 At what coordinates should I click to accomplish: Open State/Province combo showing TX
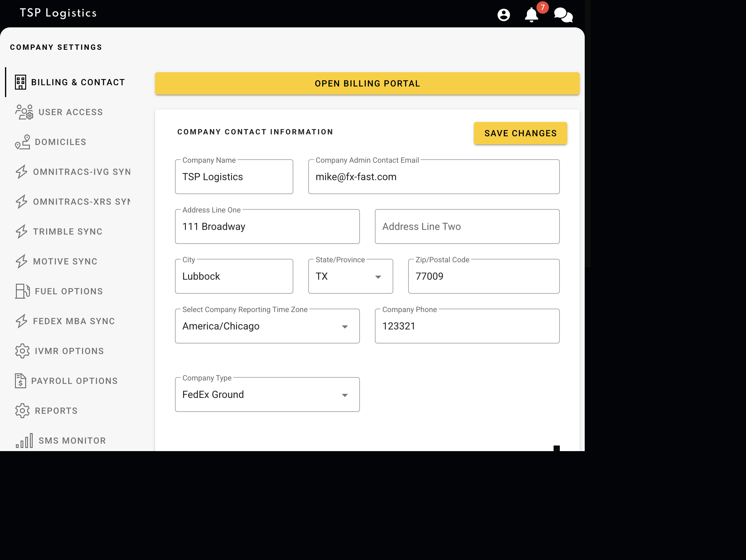click(351, 276)
